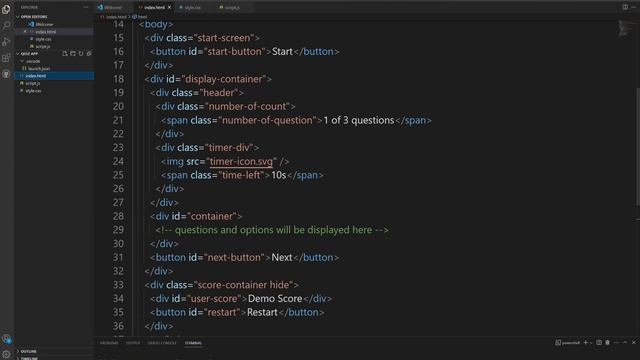
Task: Switch to the script.js editor tab
Action: [x=232, y=7]
